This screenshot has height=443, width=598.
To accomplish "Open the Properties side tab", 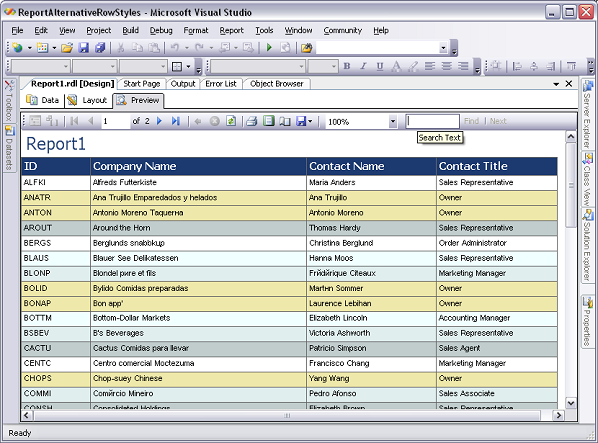I will point(587,321).
